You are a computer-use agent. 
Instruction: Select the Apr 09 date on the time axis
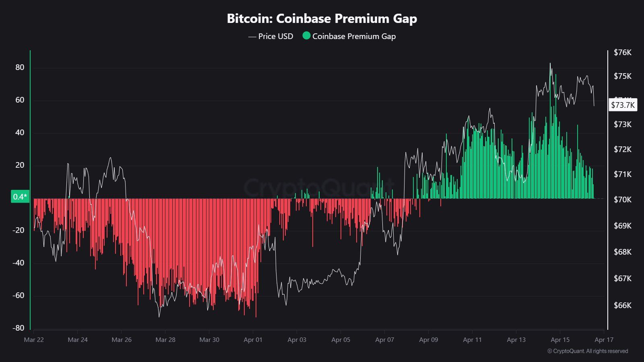[428, 340]
